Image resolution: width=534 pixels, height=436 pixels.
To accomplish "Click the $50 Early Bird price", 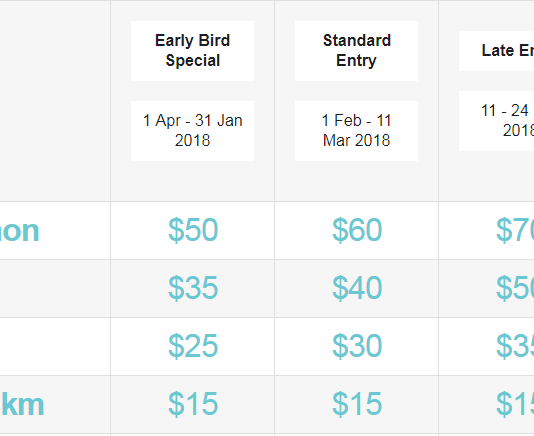I will click(193, 230).
